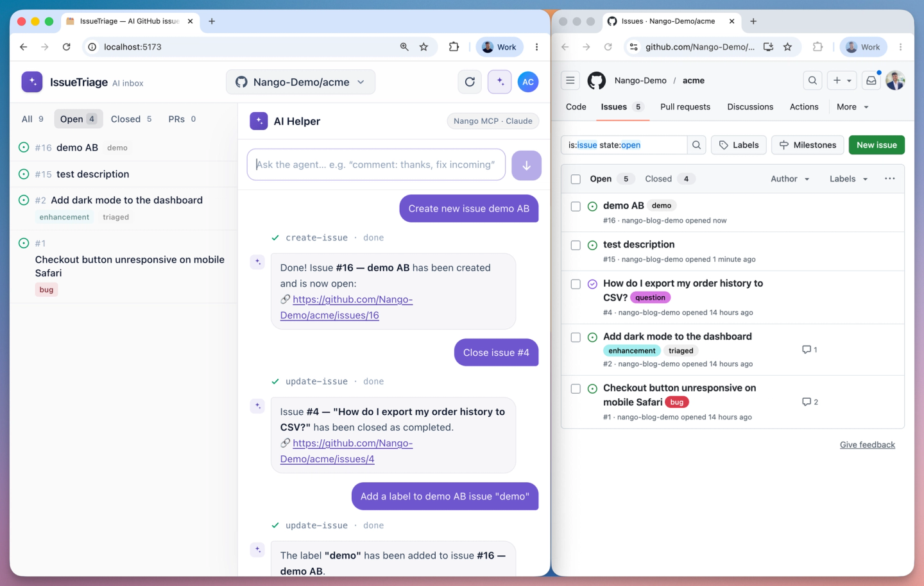Switch to the Closed 5 tab in IssueTriage
Screen dimensions: 924x586
[x=132, y=119]
